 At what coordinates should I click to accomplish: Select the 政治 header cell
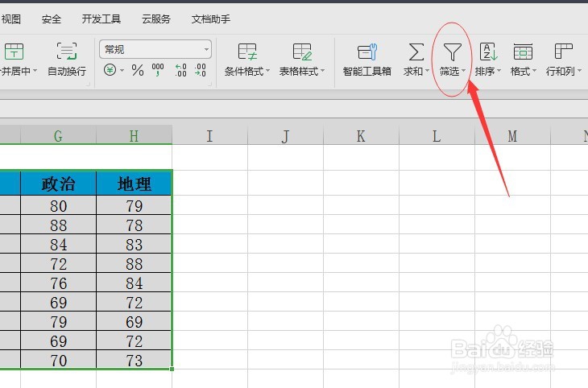coord(58,184)
